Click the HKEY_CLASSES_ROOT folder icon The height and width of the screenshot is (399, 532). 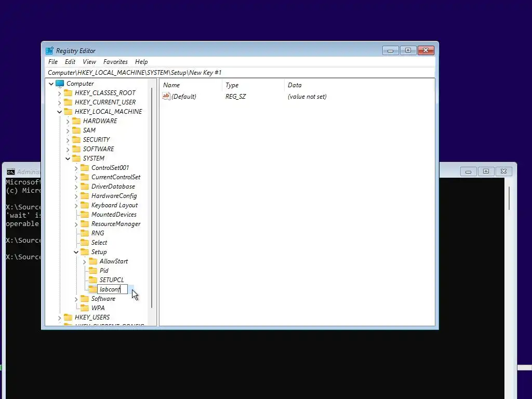(x=68, y=92)
